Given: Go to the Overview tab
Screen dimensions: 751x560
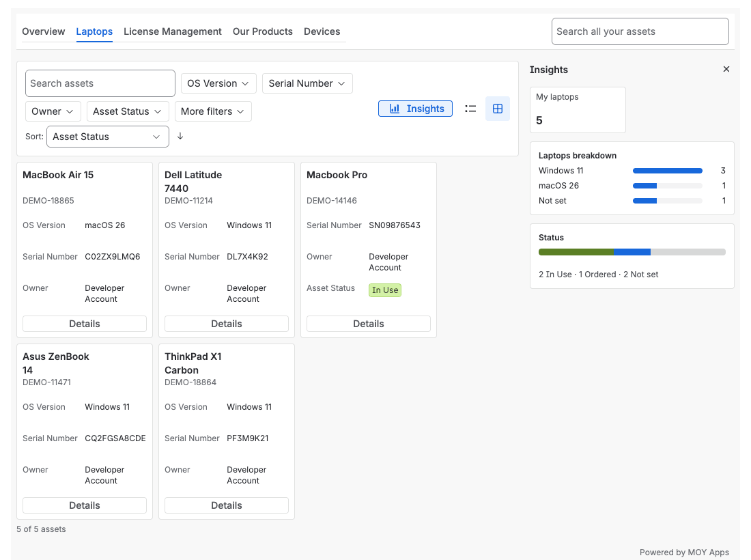Looking at the screenshot, I should click(x=44, y=31).
